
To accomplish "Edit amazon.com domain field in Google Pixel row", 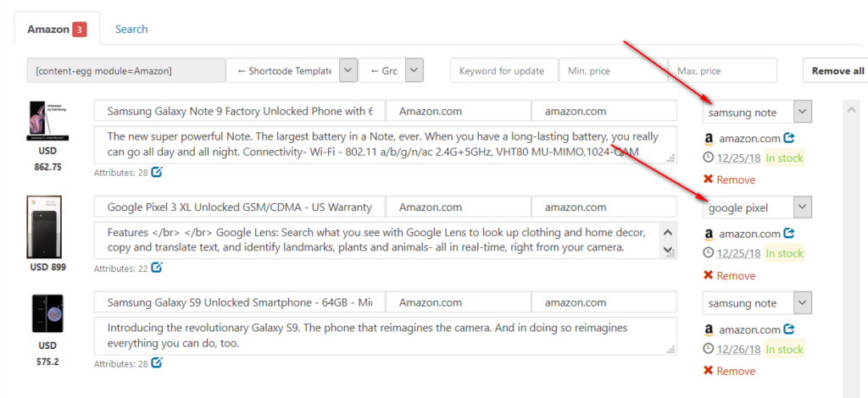I will point(604,207).
